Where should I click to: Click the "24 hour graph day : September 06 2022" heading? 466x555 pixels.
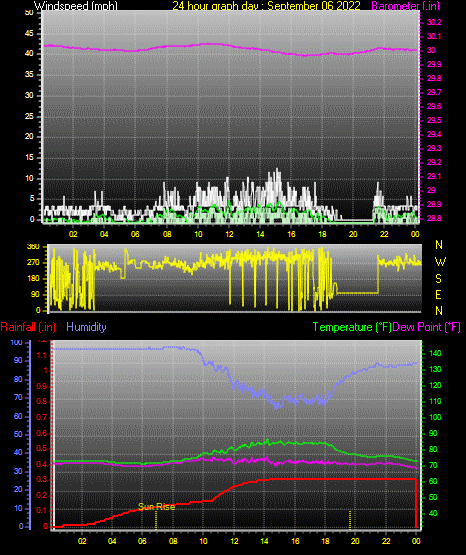tap(266, 6)
